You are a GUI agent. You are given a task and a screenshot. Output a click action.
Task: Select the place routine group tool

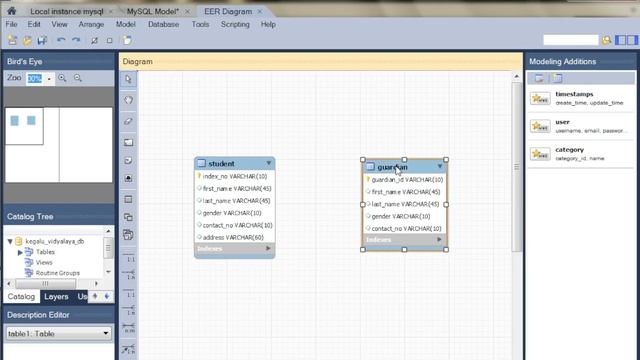pyautogui.click(x=129, y=235)
